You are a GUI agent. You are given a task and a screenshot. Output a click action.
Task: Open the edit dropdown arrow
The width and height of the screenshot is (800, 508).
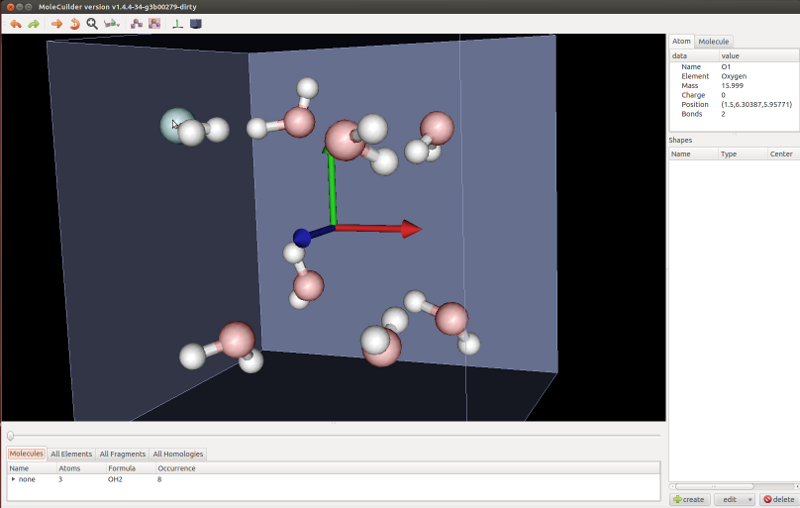tap(749, 499)
